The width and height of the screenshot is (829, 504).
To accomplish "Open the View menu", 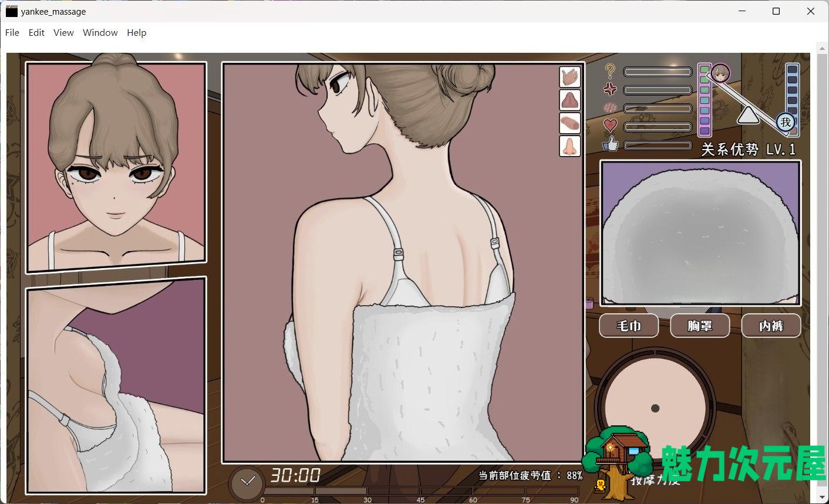I will coord(63,33).
